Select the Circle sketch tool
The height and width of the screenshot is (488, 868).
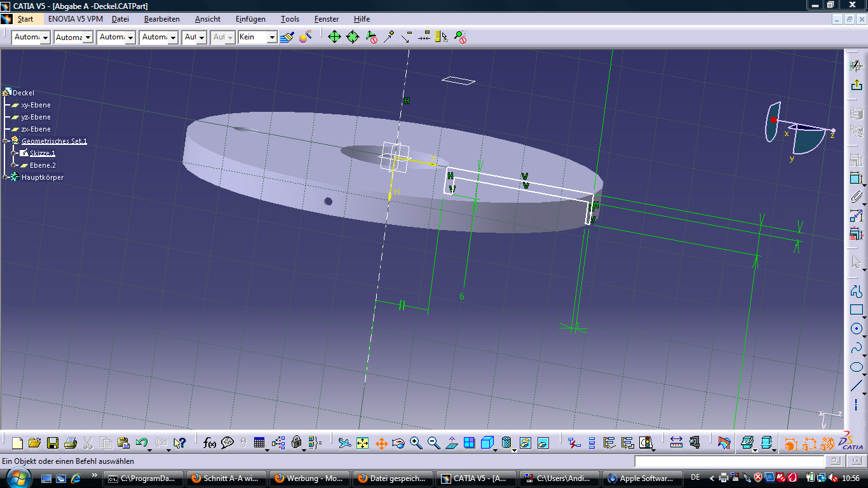(x=857, y=329)
